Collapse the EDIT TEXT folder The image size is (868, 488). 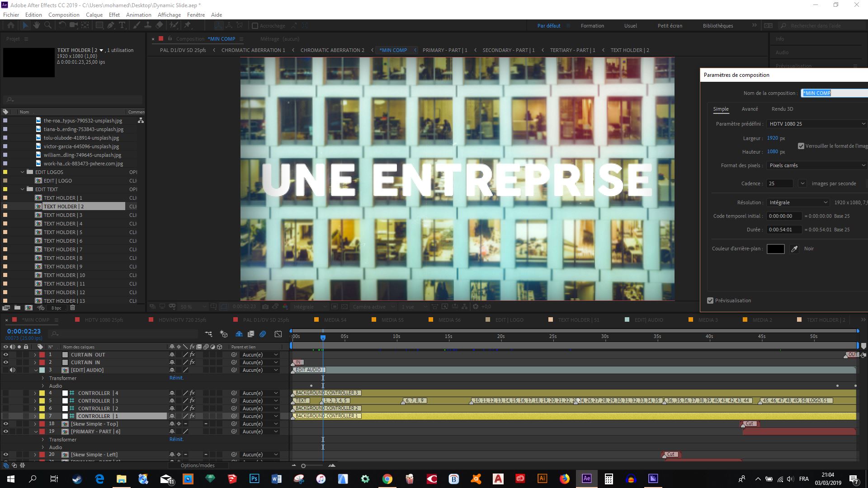[x=23, y=189]
